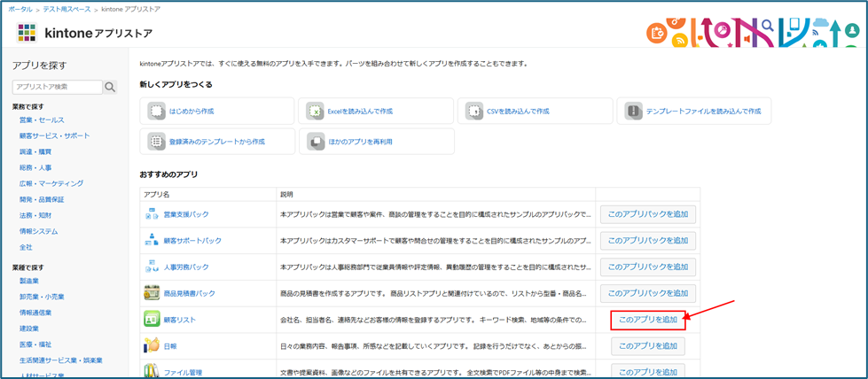This screenshot has width=868, height=379.
Task: Add the 人事労務パック app pack
Action: (x=647, y=267)
